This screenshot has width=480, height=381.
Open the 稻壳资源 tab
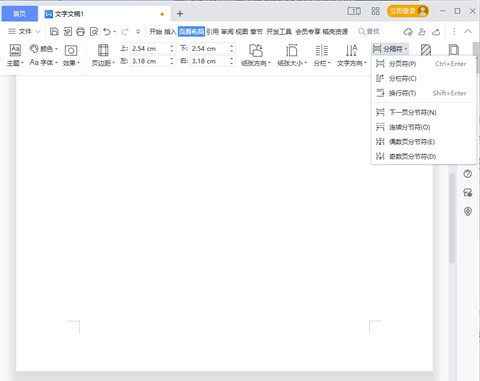(x=335, y=32)
